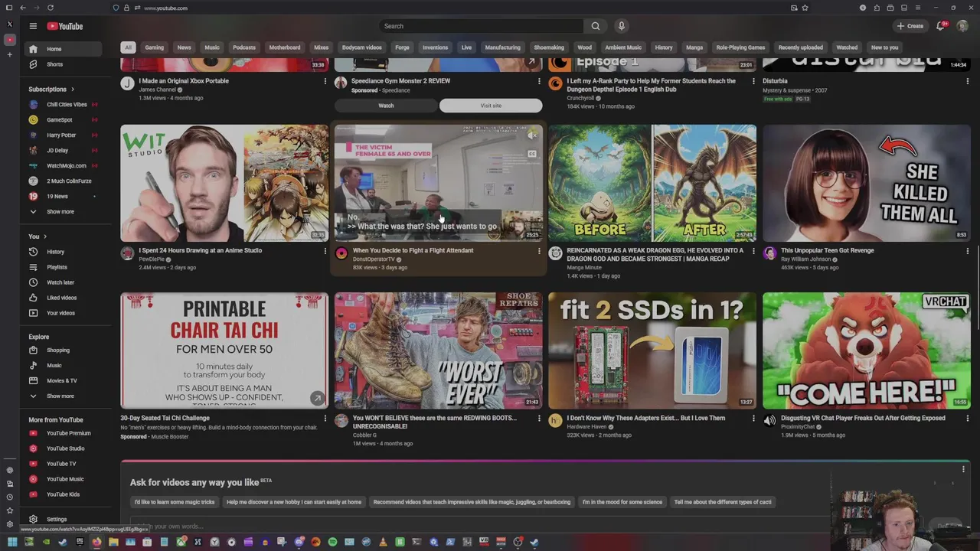Open PewDiePie anime studio video thumbnail

224,183
